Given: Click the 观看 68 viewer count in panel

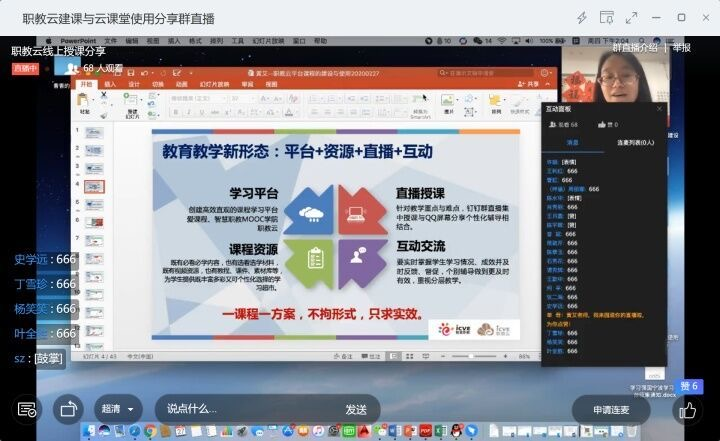Looking at the screenshot, I should click(x=562, y=125).
